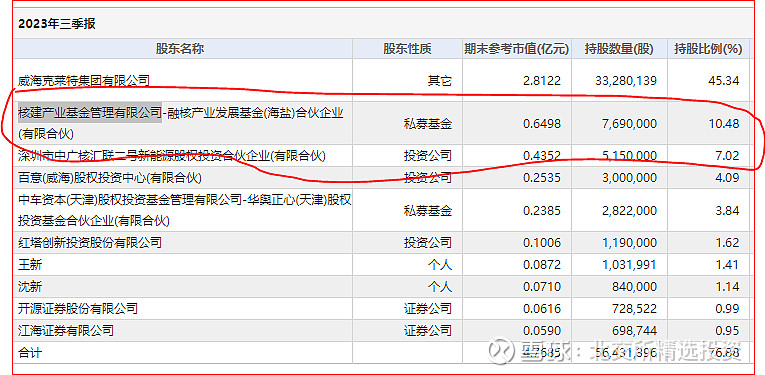Select the 股东性质 column header
Image resolution: width=765 pixels, height=375 pixels.
pos(407,49)
